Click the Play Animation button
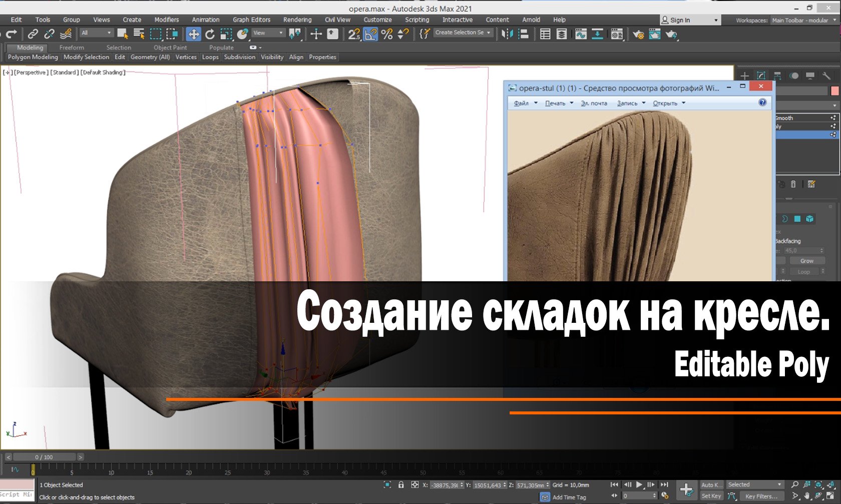This screenshot has width=841, height=504. click(639, 484)
